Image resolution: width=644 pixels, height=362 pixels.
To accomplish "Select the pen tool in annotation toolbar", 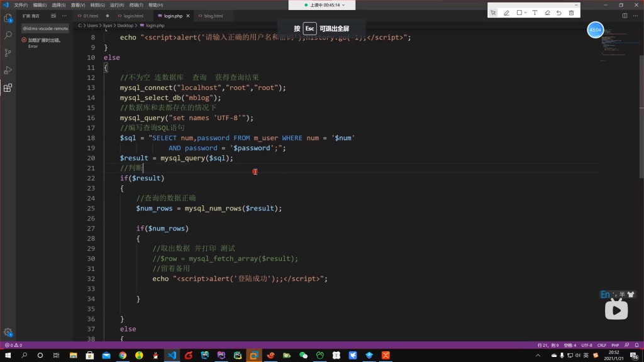I will [x=506, y=13].
